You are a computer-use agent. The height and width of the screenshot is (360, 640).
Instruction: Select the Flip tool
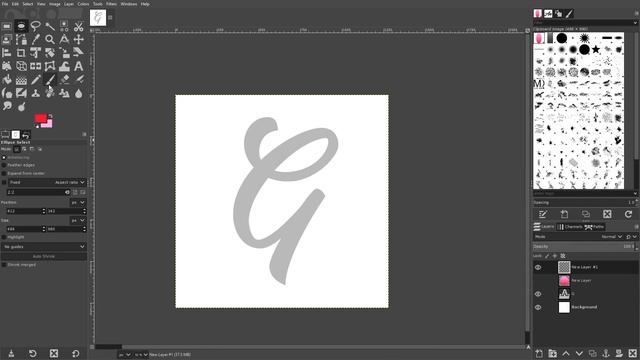click(x=36, y=66)
